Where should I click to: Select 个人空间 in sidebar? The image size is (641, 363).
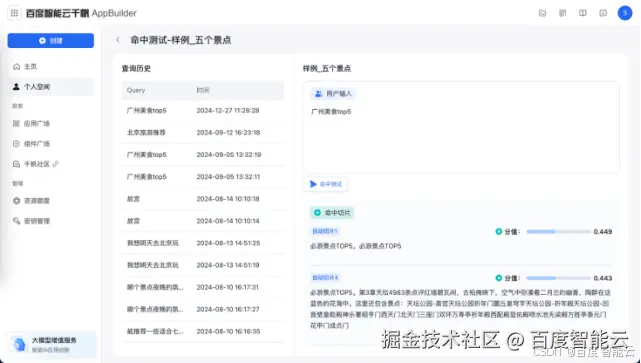pyautogui.click(x=51, y=87)
